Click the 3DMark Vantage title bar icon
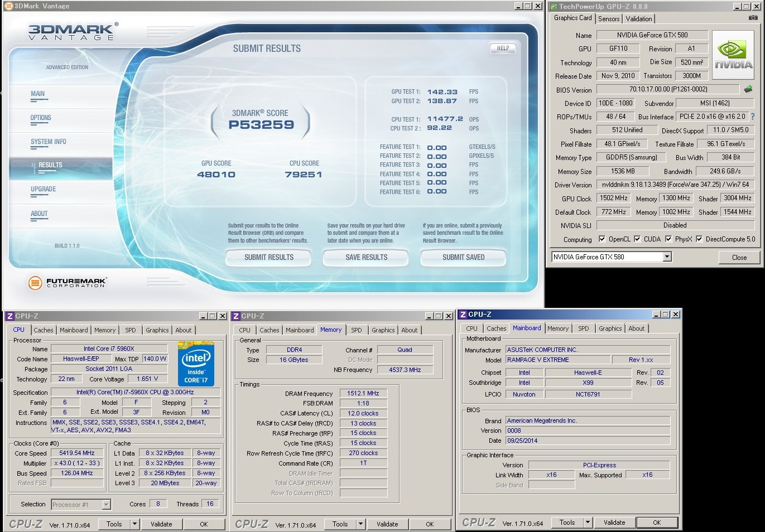765x532 pixels. pos(8,6)
